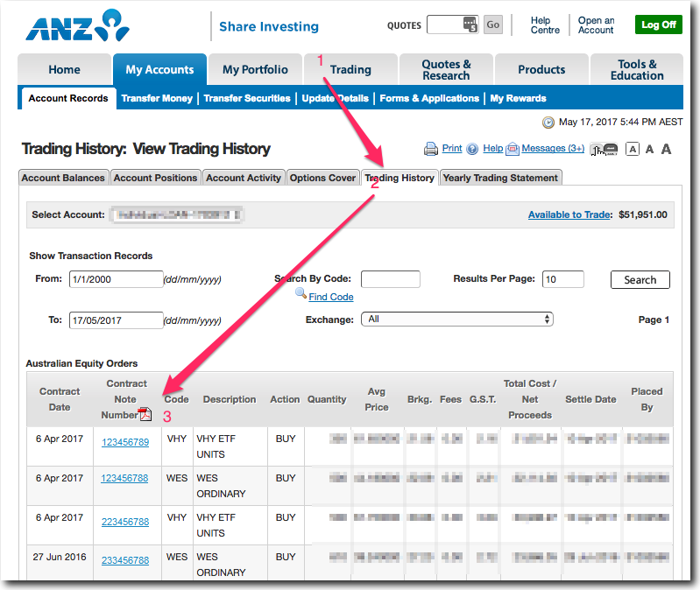Click the Available to Trade link
This screenshot has width=700, height=590.
569,214
